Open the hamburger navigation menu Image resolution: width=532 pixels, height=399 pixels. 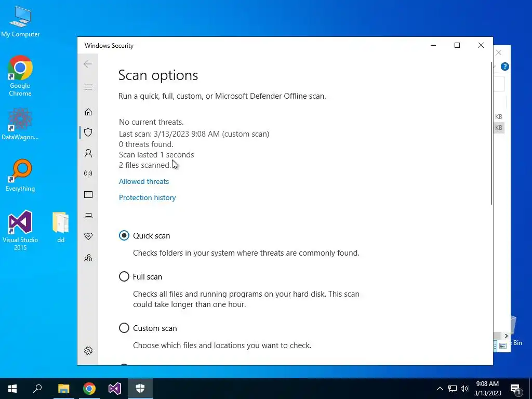88,87
